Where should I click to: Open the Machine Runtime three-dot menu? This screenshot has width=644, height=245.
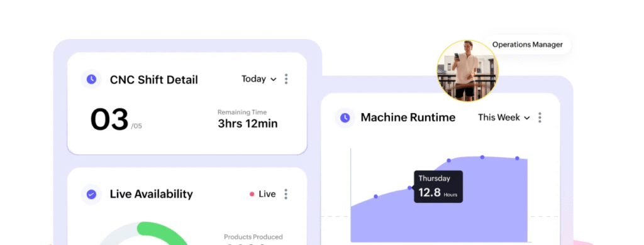pyautogui.click(x=540, y=117)
